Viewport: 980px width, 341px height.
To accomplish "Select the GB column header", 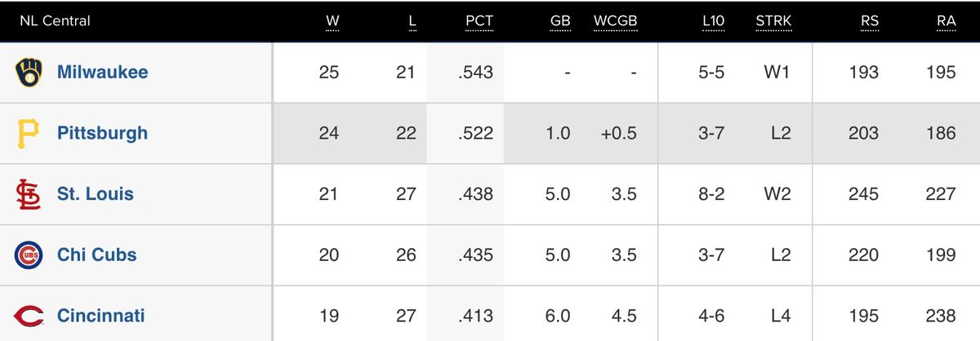I will [560, 20].
